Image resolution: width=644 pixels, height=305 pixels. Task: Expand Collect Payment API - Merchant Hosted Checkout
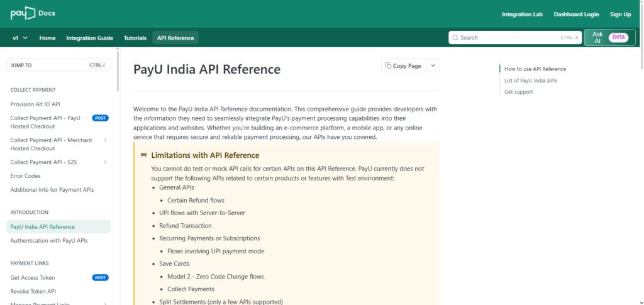point(105,140)
